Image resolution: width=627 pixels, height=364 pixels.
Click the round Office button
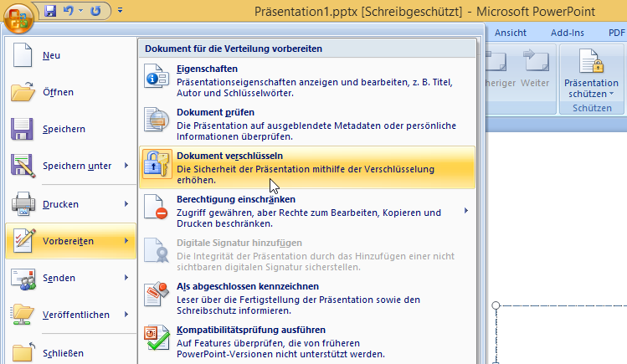[18, 18]
